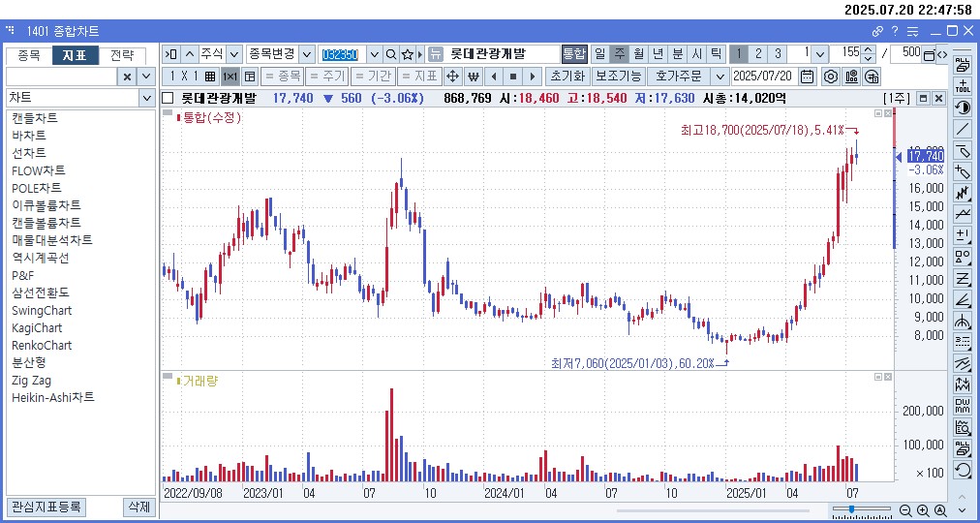The width and height of the screenshot is (980, 523).
Task: Open the calendar date picker icon
Action: pyautogui.click(x=808, y=77)
